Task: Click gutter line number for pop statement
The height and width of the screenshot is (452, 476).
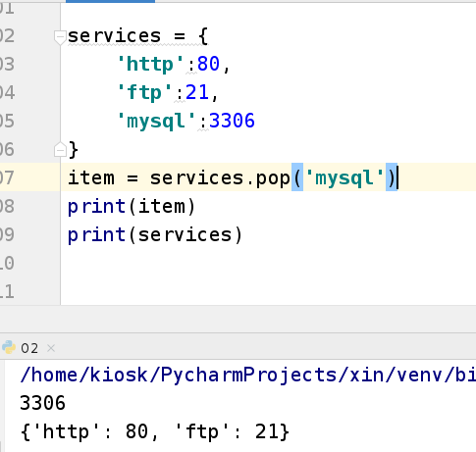Action: pyautogui.click(x=7, y=177)
